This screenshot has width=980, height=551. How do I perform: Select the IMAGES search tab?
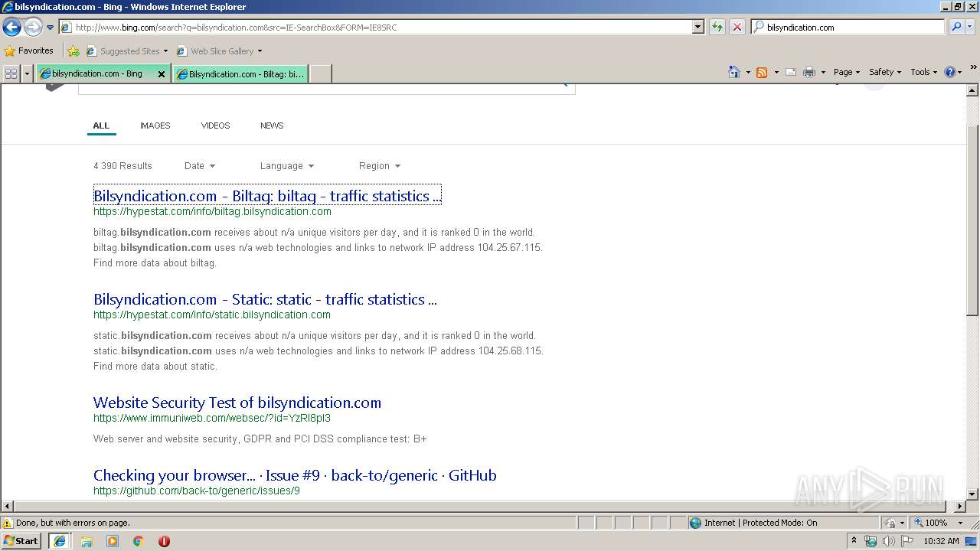(x=155, y=126)
